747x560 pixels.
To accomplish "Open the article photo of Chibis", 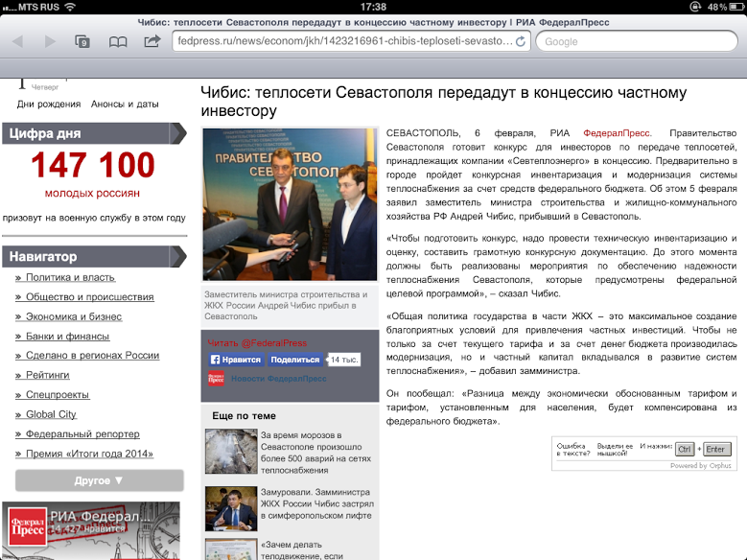I will coord(290,204).
